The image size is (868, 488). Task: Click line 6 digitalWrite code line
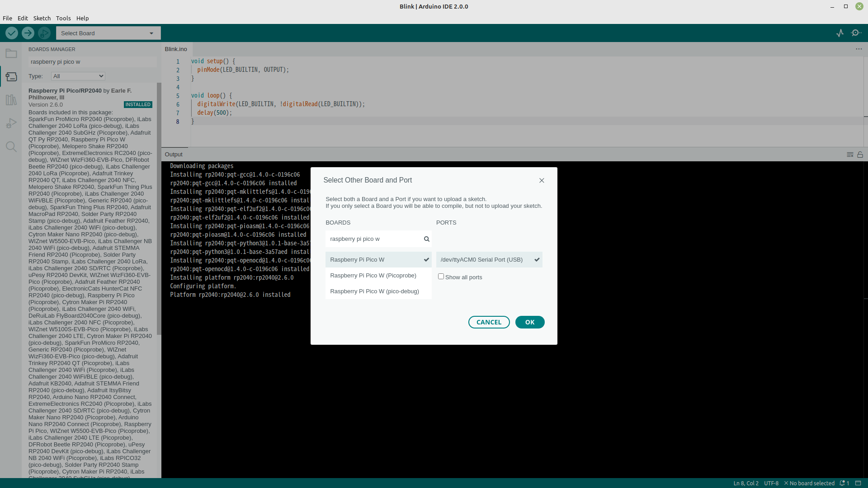[281, 104]
